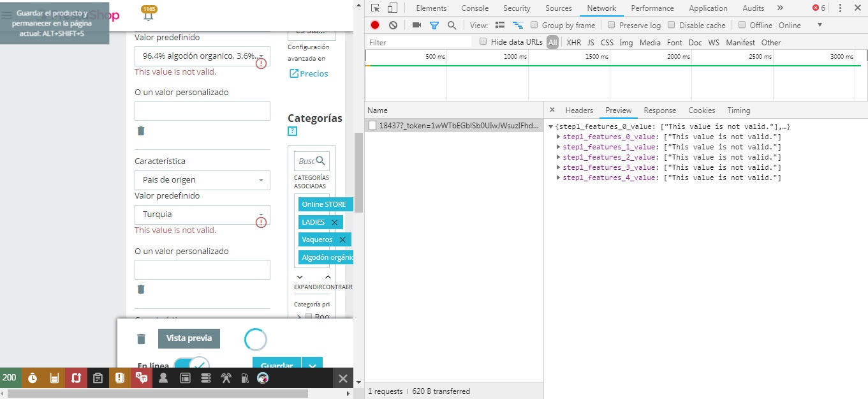This screenshot has height=399, width=868.
Task: Follow the Precios link
Action: [x=309, y=73]
